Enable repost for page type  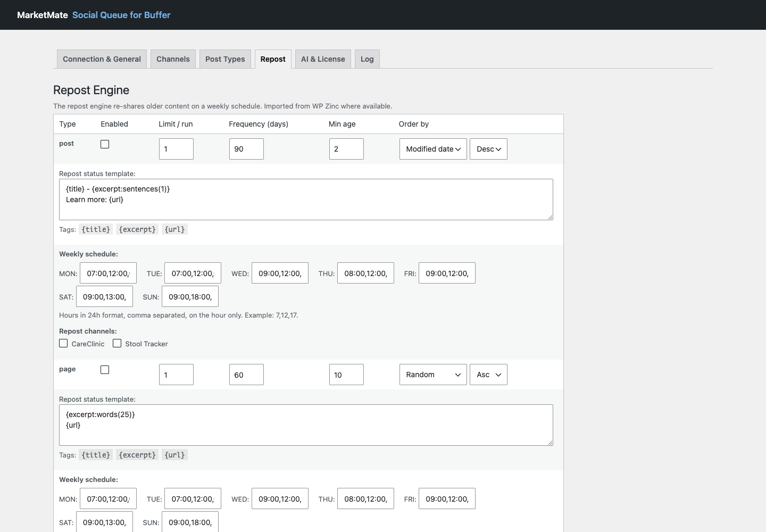105,370
